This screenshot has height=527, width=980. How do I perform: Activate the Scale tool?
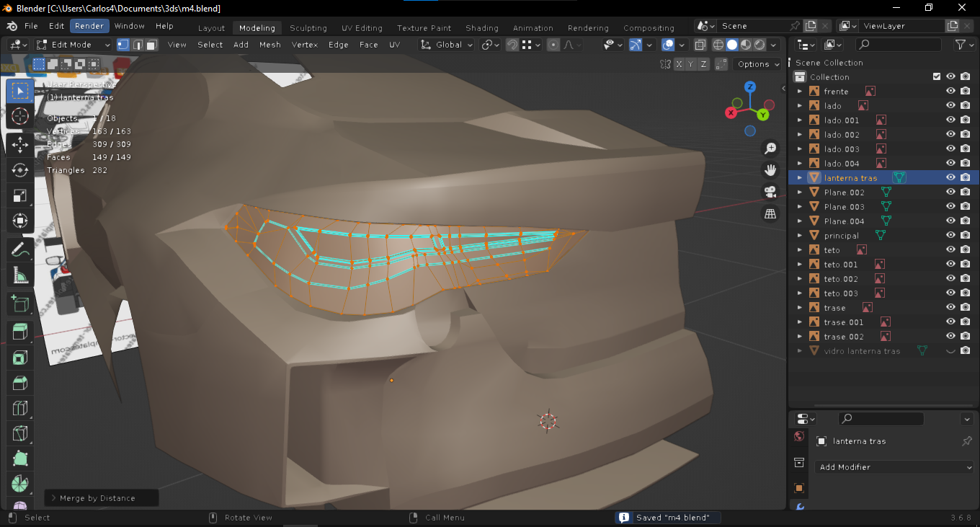[20, 195]
